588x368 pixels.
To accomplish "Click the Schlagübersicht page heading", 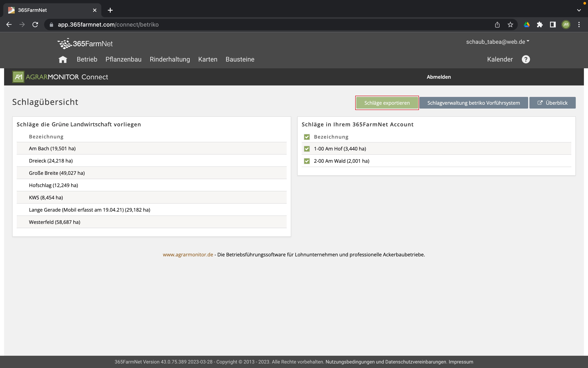I will (45, 102).
